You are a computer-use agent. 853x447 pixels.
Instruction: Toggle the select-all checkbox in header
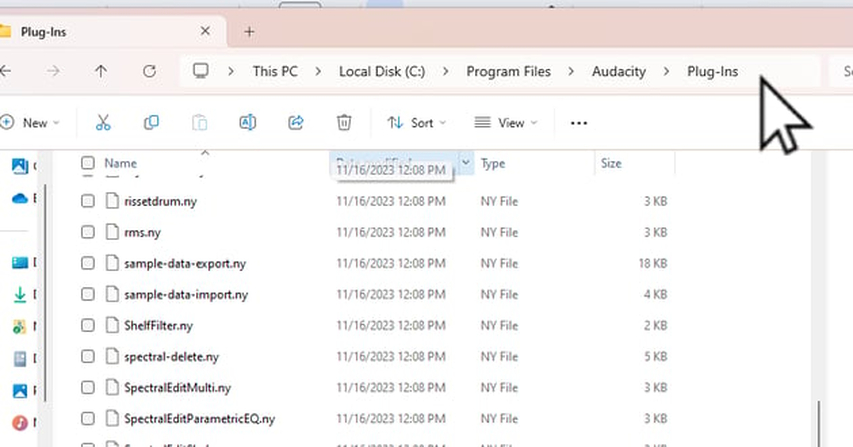point(88,163)
